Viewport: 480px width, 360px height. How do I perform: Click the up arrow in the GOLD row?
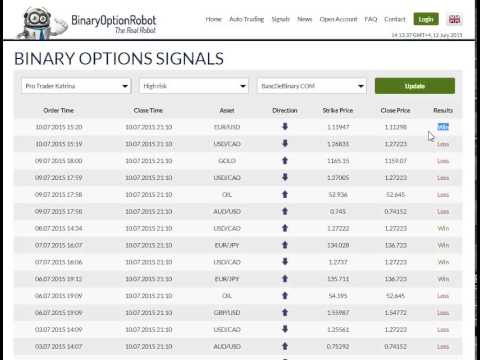pos(285,160)
